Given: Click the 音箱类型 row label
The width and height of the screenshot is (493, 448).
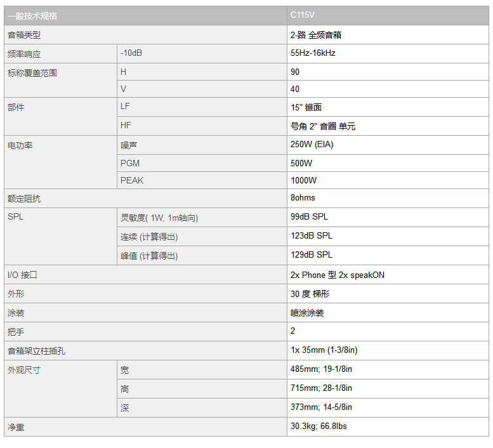Looking at the screenshot, I should [x=145, y=34].
